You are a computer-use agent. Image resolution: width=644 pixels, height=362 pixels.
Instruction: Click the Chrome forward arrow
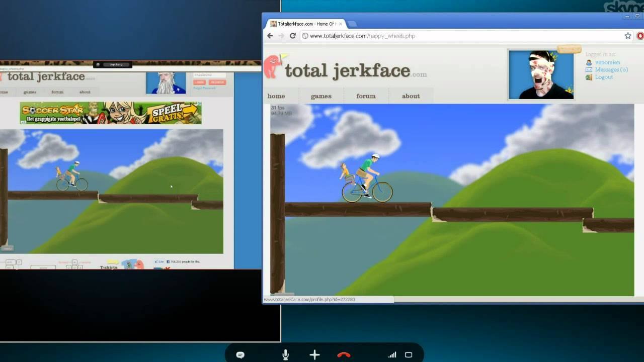(x=281, y=36)
